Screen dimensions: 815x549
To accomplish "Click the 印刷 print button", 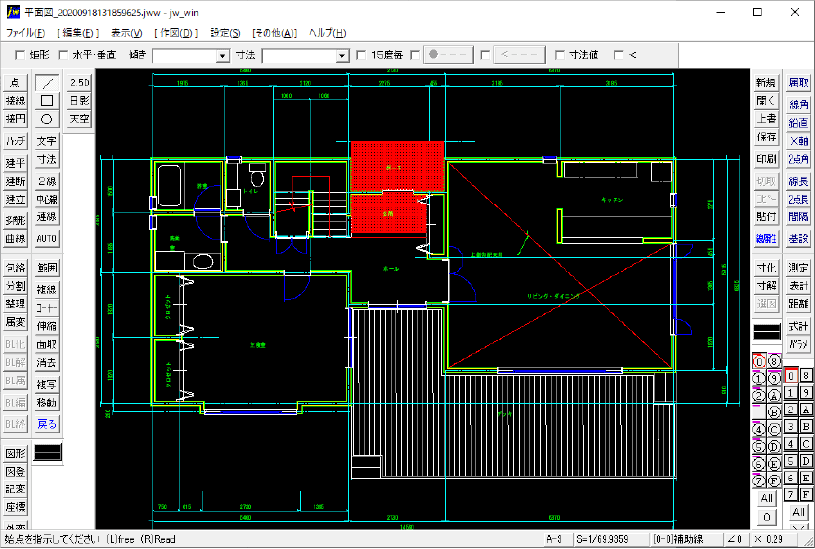I will (x=767, y=159).
